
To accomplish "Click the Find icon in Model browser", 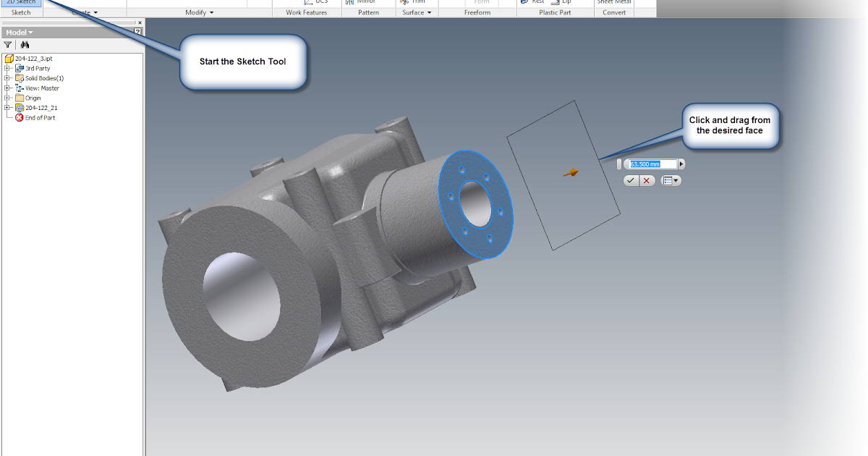I will click(24, 43).
